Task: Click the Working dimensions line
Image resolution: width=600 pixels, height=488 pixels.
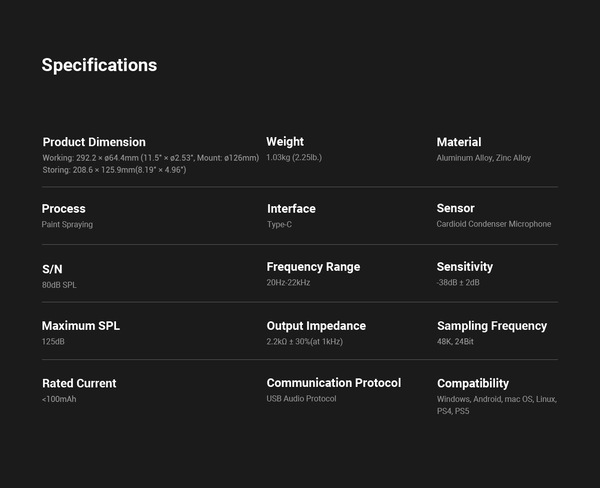Action: [x=150, y=158]
